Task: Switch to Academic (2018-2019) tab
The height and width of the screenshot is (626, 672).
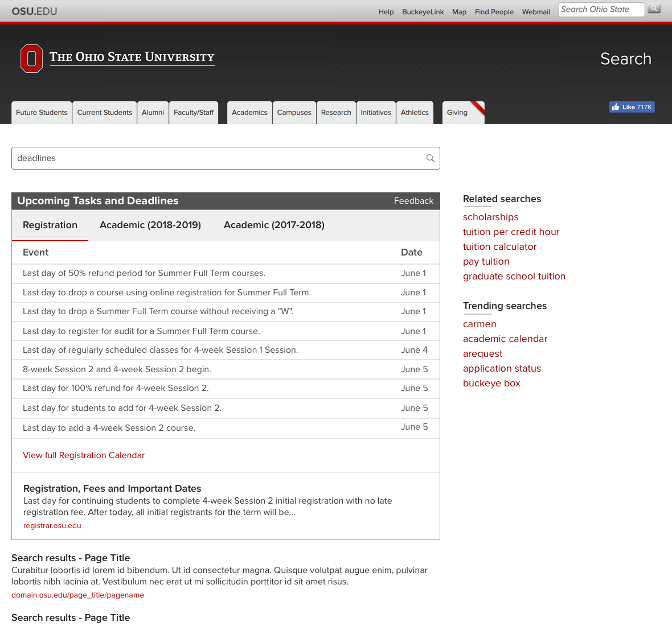Action: pos(150,225)
